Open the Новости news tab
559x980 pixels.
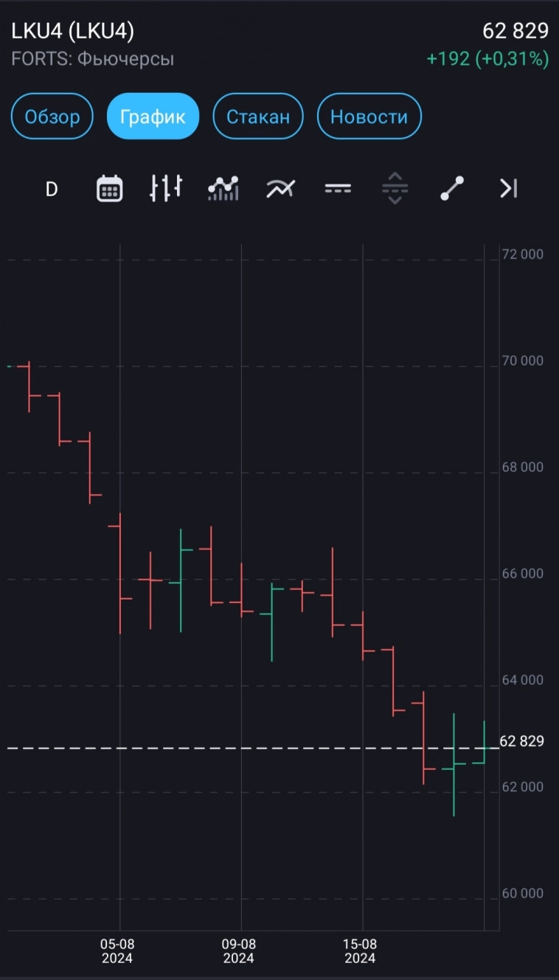369,117
